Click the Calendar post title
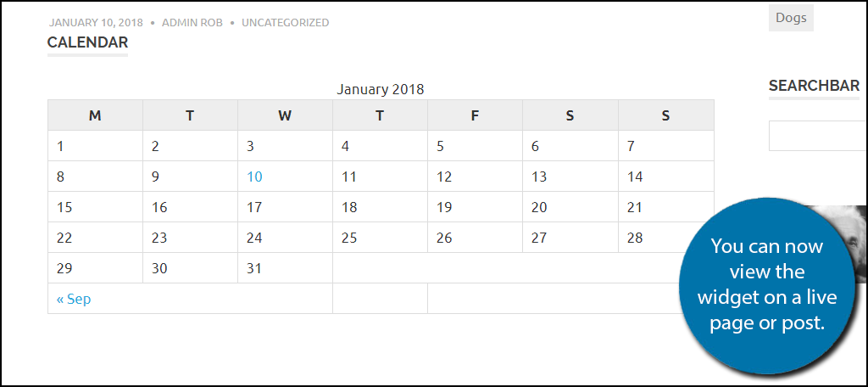The image size is (868, 387). (87, 42)
